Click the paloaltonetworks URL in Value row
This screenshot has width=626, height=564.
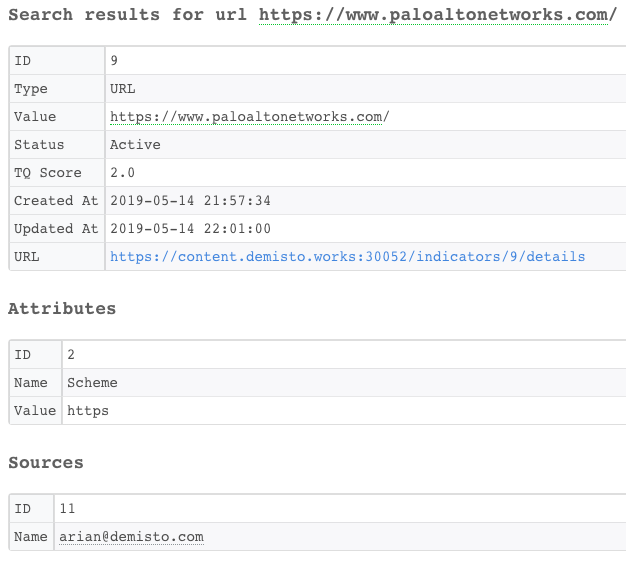click(250, 117)
